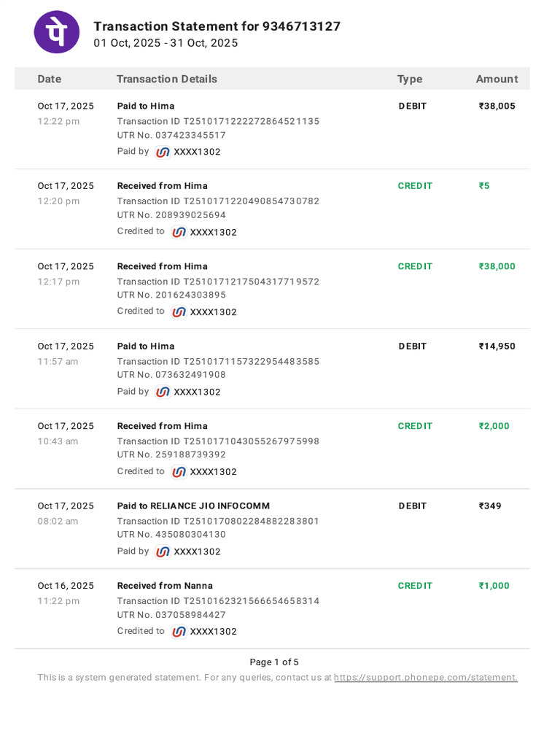
Task: Click the Transaction Details column header
Action: pyautogui.click(x=167, y=79)
